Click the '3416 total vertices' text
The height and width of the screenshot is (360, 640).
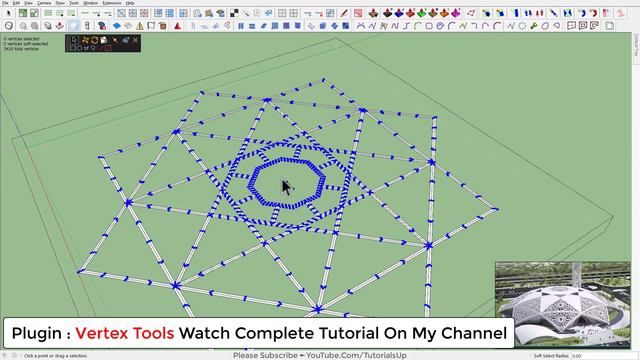(x=21, y=49)
